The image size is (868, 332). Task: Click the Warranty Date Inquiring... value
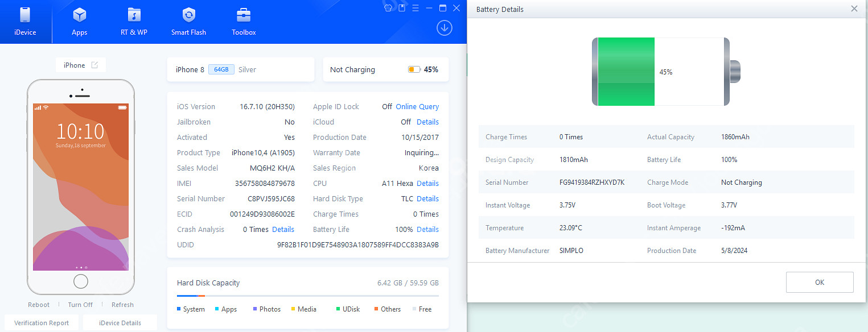click(422, 152)
